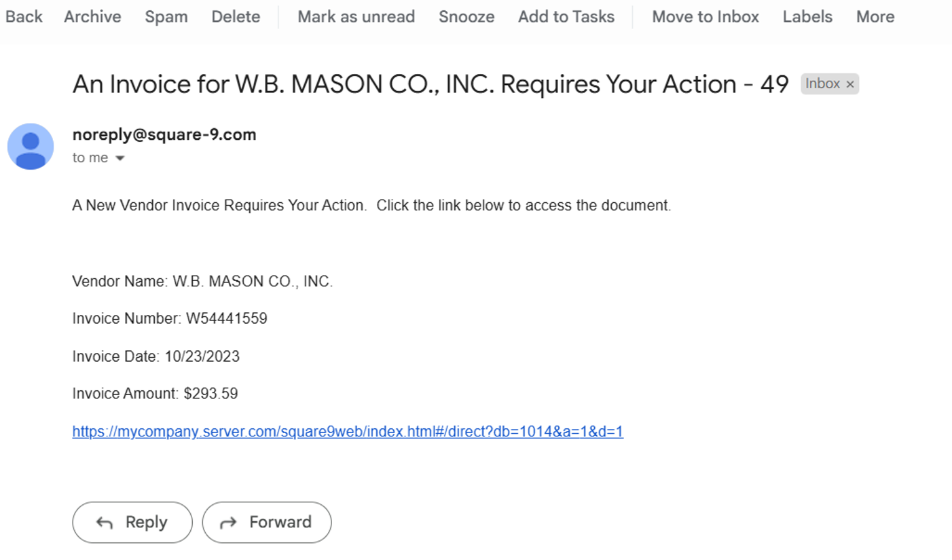Snooze this message
This screenshot has height=560, width=952.
click(466, 17)
